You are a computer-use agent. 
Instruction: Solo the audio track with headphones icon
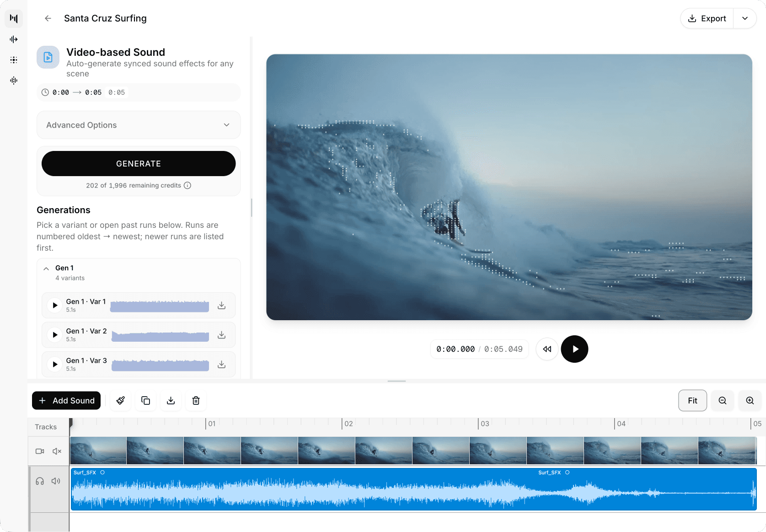tap(40, 481)
